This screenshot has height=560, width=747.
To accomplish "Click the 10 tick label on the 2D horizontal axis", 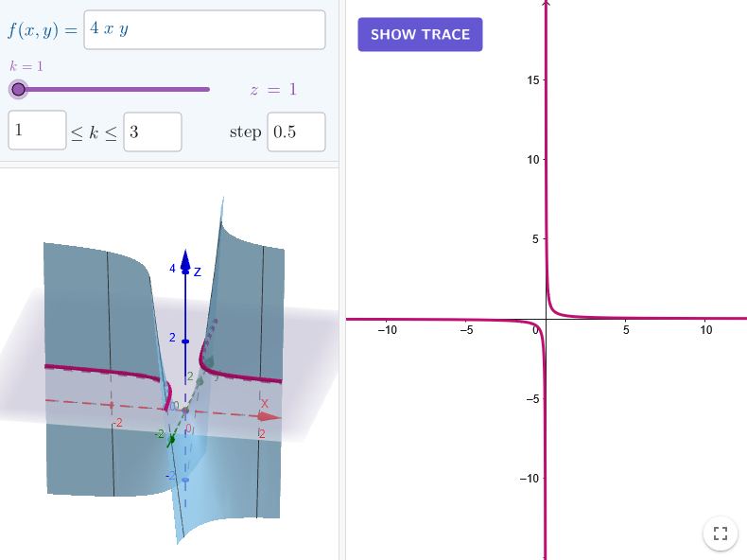I will pos(705,330).
